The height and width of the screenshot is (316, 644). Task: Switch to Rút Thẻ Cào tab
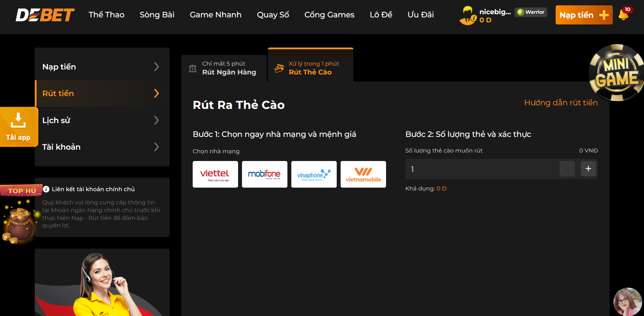pos(311,65)
